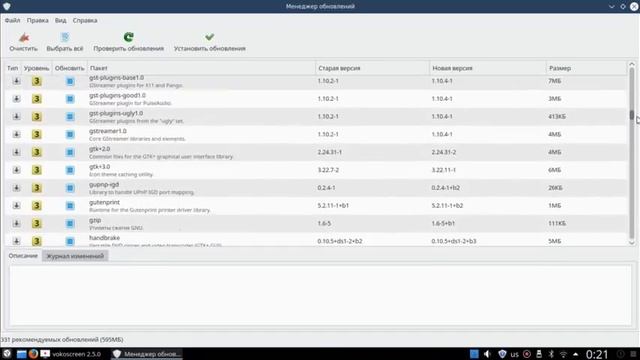Screen dimensions: 640x360
Task: Sort by the Уровень column header
Action: pyautogui.click(x=36, y=68)
